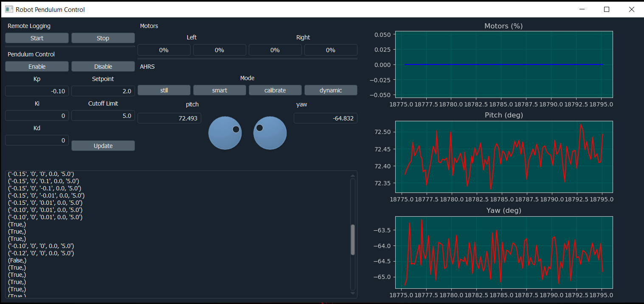Click the "Mode" label

click(x=247, y=78)
